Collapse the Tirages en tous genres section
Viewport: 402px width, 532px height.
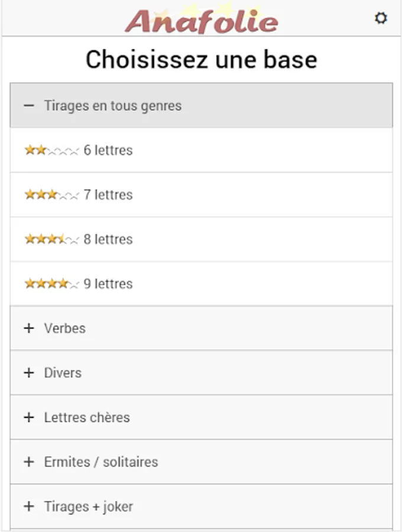click(112, 106)
